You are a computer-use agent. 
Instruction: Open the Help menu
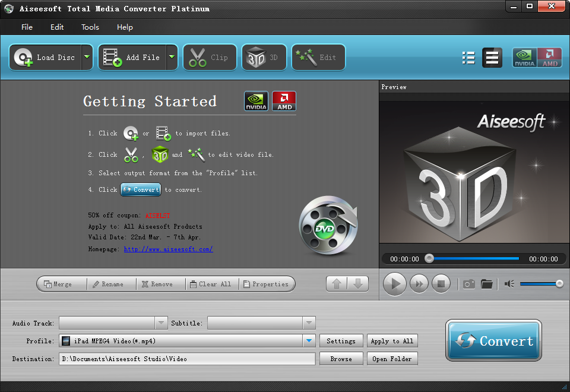click(x=125, y=27)
